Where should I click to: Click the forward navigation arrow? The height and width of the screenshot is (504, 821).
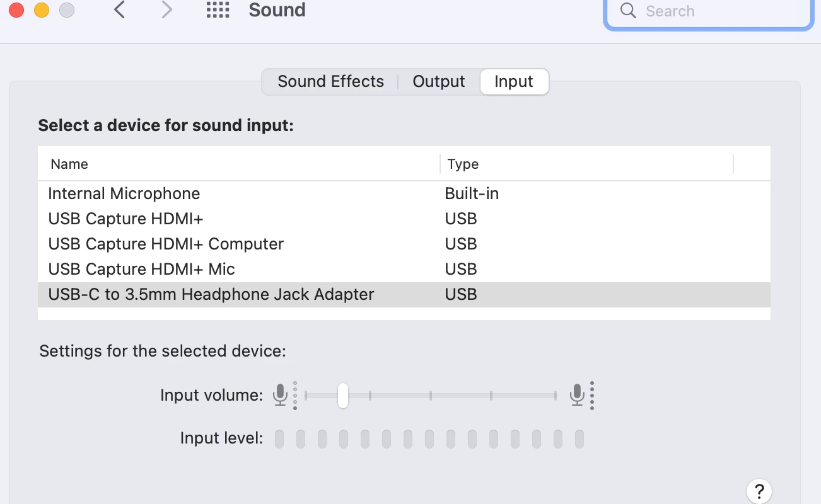tap(166, 10)
